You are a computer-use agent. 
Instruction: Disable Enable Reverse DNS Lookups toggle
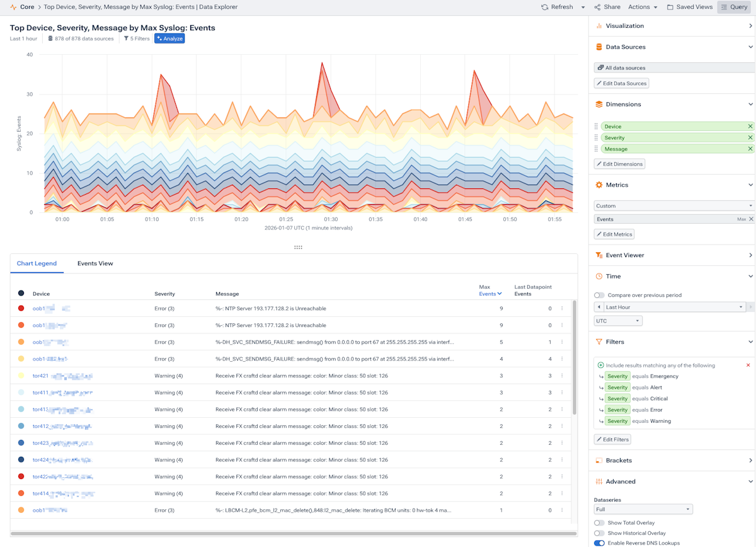pos(599,543)
